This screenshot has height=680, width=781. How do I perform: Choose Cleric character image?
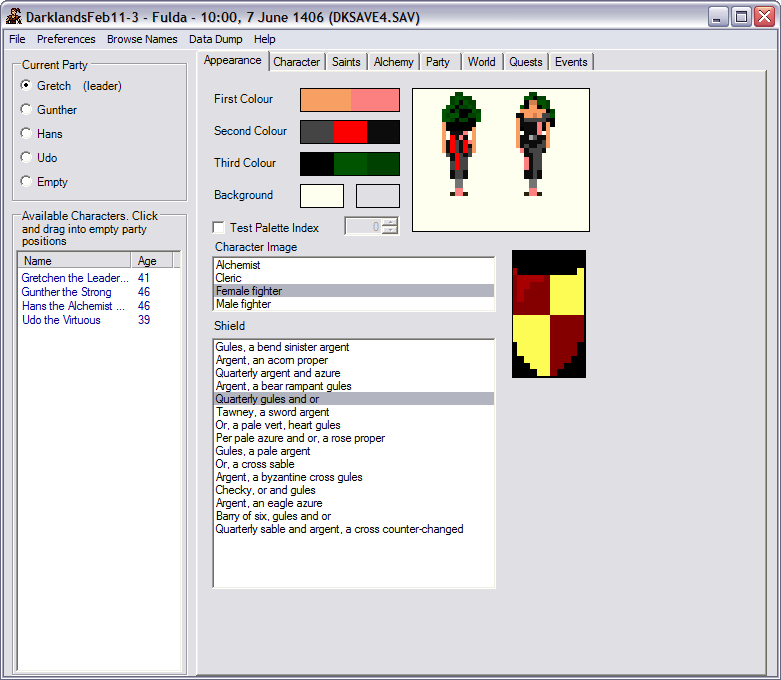(354, 277)
